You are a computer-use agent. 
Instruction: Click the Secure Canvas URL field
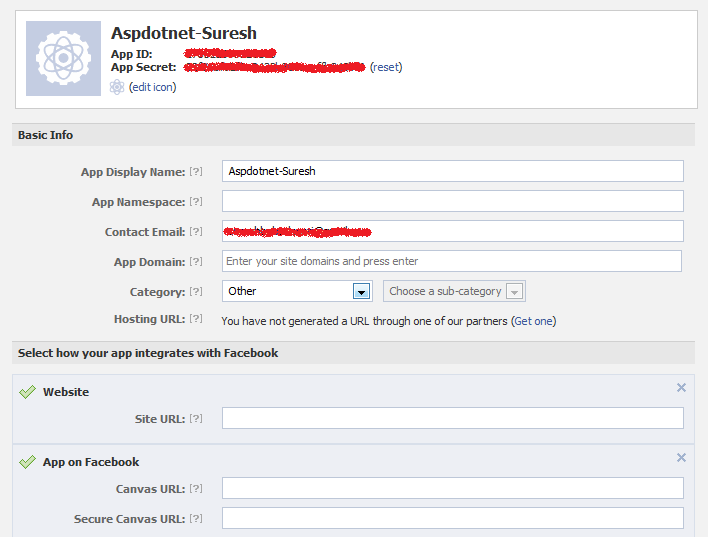453,518
